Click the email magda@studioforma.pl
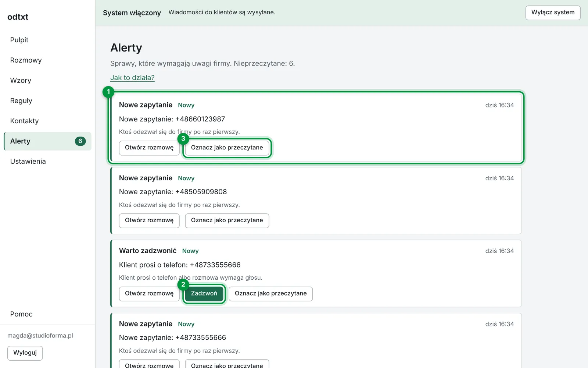 point(40,336)
